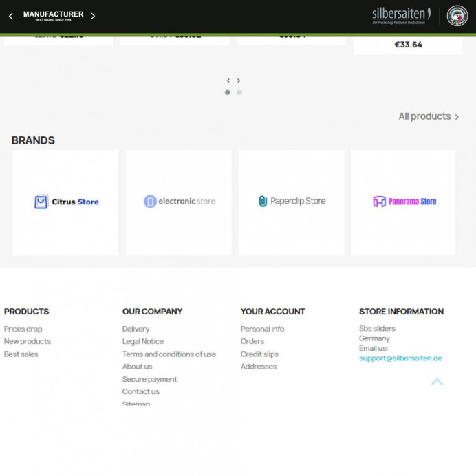Click the OUR COMPANY footer heading

152,312
